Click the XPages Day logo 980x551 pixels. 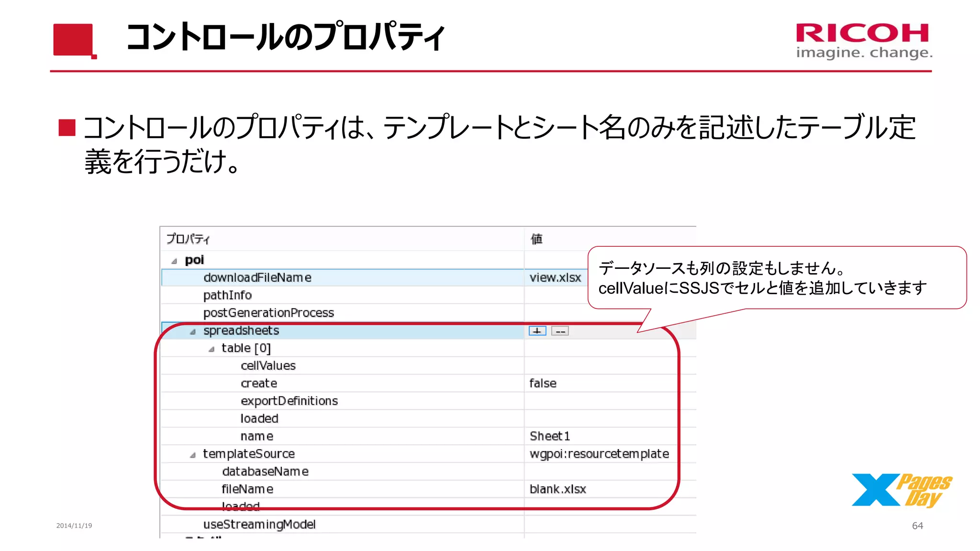(x=902, y=490)
